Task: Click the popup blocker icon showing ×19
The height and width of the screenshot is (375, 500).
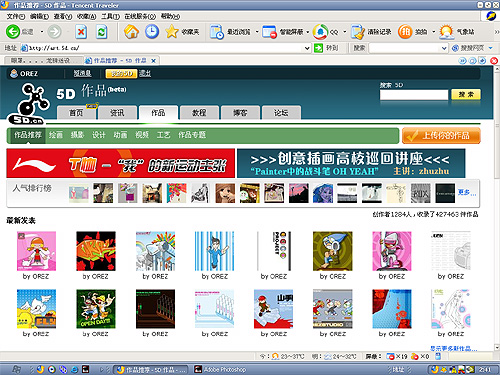Action: (390, 356)
